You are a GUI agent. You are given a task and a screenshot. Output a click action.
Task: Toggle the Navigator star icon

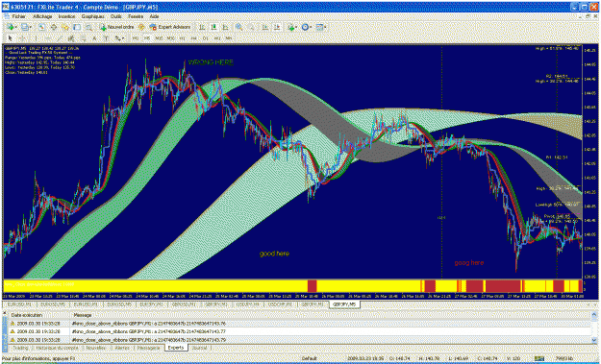(65, 27)
